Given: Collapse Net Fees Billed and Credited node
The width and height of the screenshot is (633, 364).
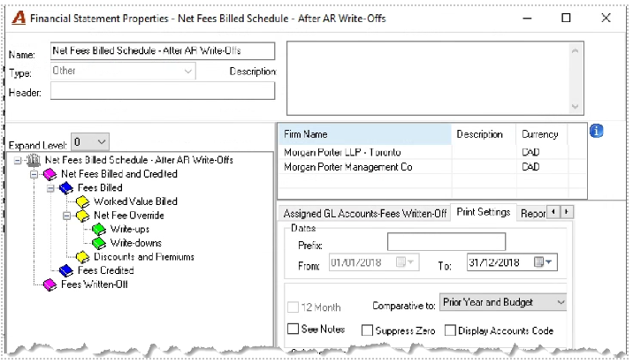Looking at the screenshot, I should [34, 175].
